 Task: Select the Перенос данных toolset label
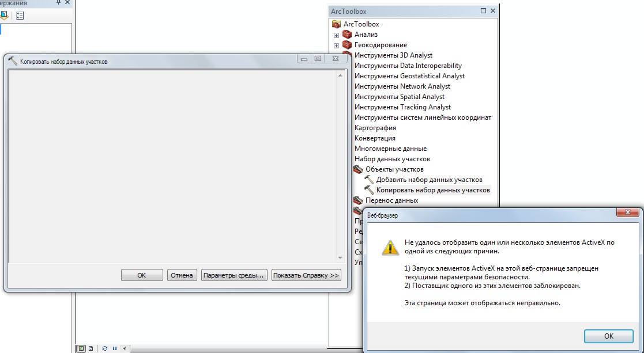coord(392,200)
